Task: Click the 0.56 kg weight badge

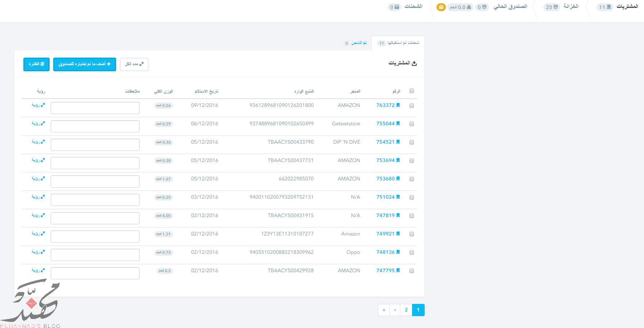Action: (x=164, y=105)
